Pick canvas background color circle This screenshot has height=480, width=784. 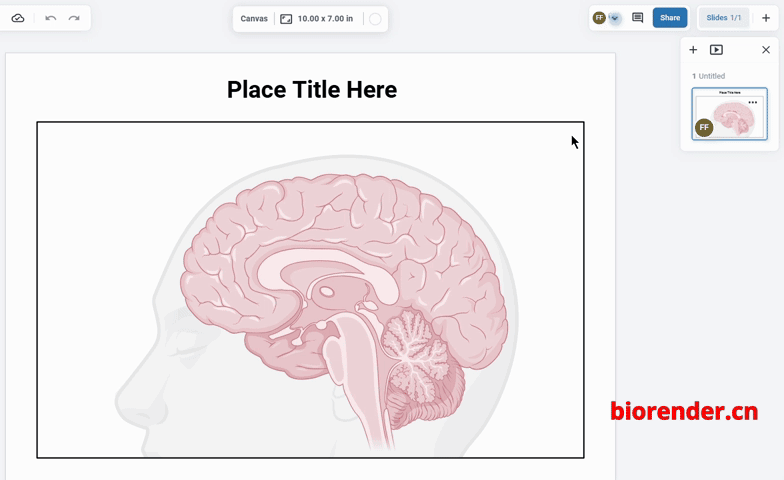375,18
